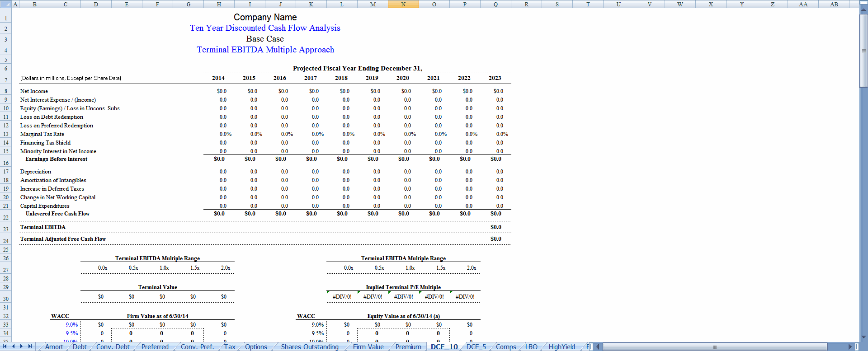Image resolution: width=868 pixels, height=351 pixels.
Task: Click the Select All corner box
Action: pyautogui.click(x=5, y=4)
